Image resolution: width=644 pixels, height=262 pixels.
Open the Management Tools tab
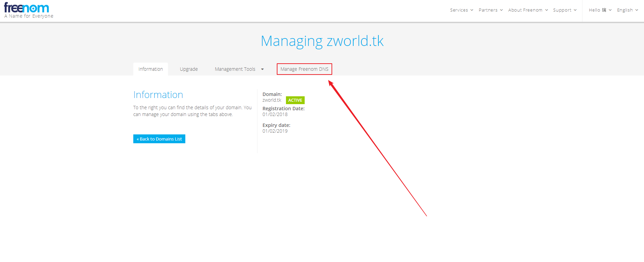(235, 69)
